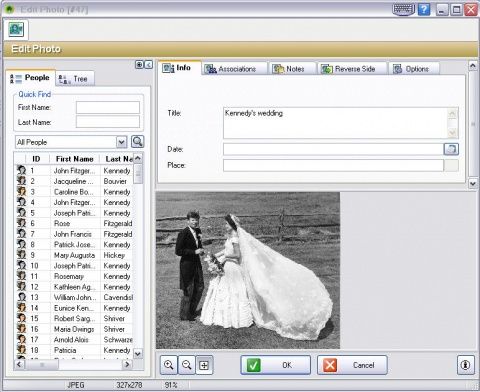Screen dimensions: 480x392
Task: Click the info panel scroll down arrow
Action: coord(473,183)
